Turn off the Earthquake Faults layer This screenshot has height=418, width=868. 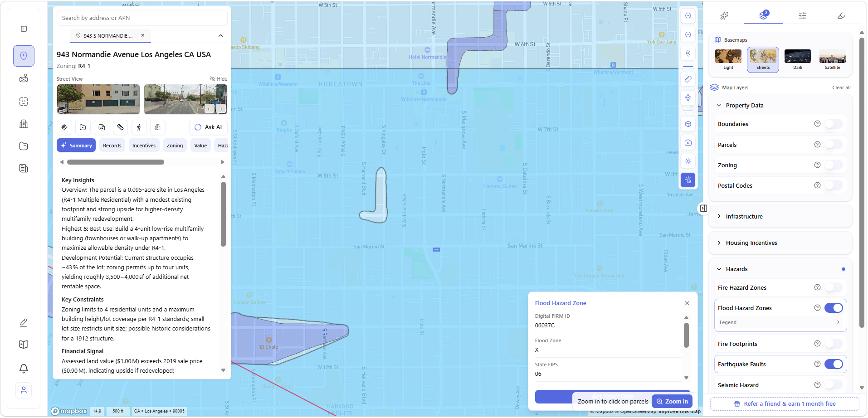tap(833, 365)
